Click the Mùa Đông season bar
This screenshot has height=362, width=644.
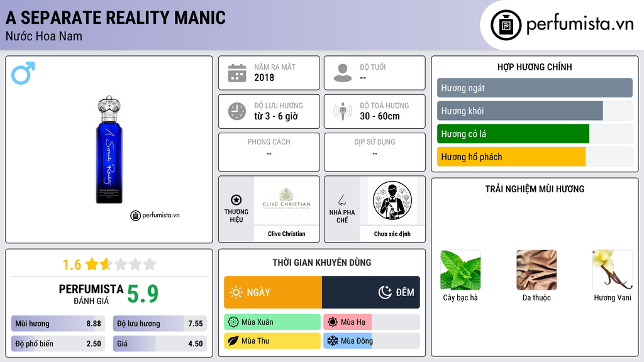[372, 341]
